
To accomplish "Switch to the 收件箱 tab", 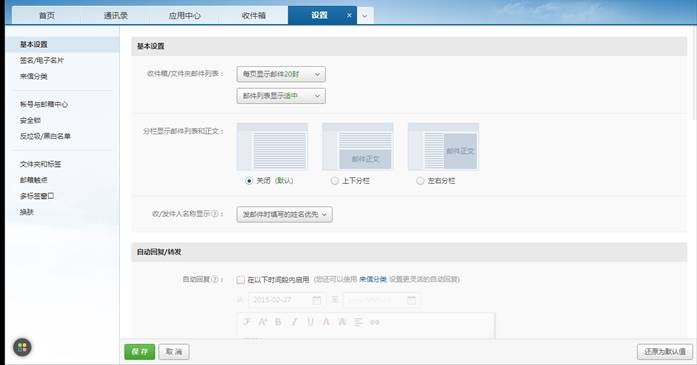I will pos(253,16).
